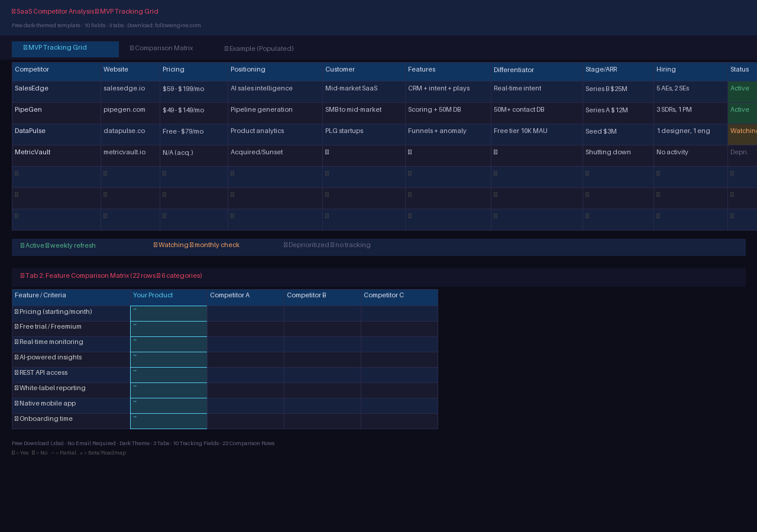Click the White-label reporting row label
Screen dimensions: 757x532
(x=71, y=391)
